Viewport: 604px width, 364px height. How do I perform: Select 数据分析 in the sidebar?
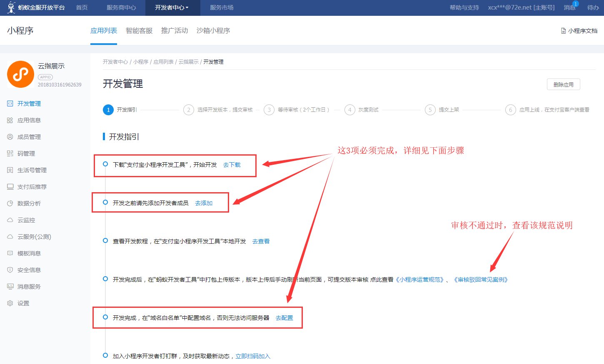pos(29,203)
